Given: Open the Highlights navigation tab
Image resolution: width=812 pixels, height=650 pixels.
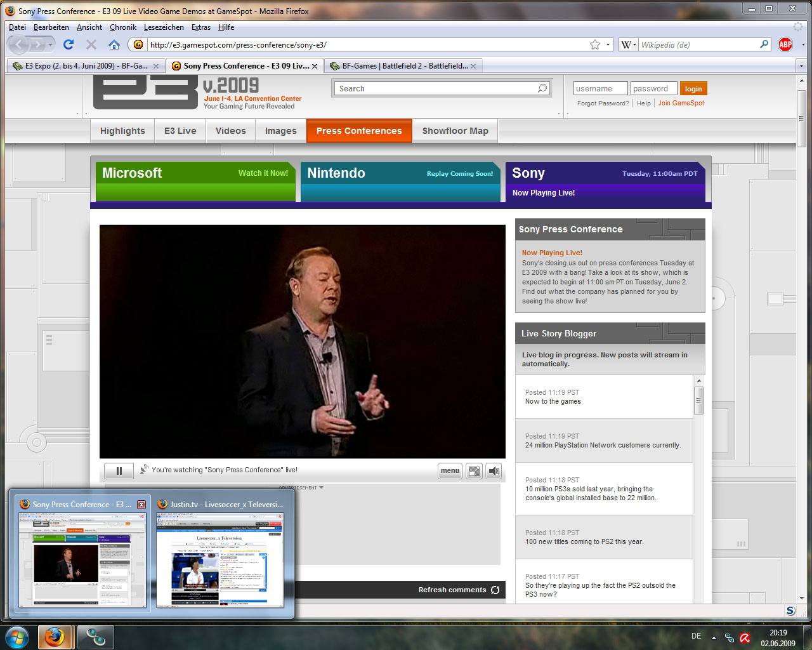Looking at the screenshot, I should pyautogui.click(x=122, y=131).
